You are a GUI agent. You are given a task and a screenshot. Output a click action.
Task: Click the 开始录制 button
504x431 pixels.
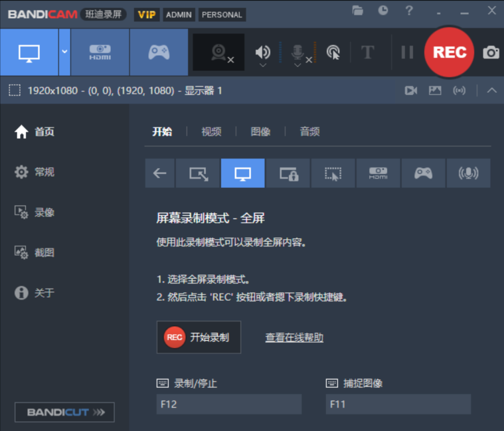[x=199, y=337]
